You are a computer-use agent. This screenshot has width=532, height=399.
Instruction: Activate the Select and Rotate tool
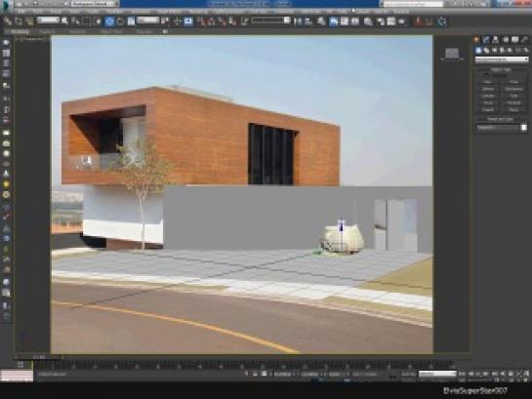pos(120,21)
